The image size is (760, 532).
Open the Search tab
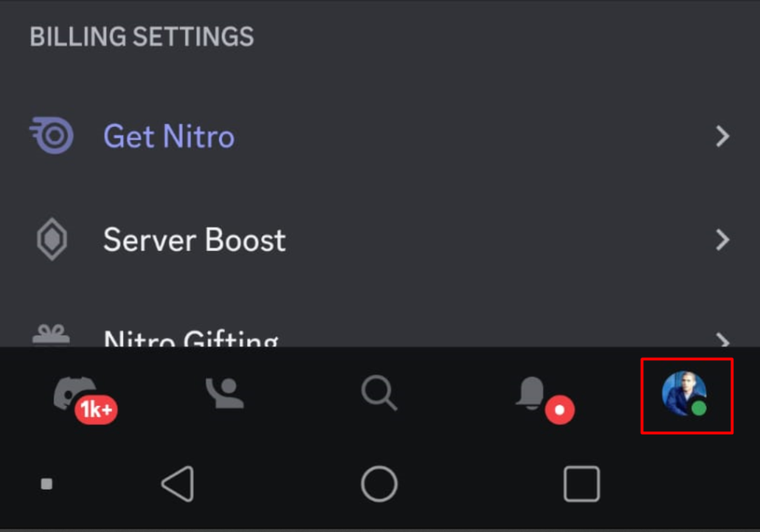(379, 393)
